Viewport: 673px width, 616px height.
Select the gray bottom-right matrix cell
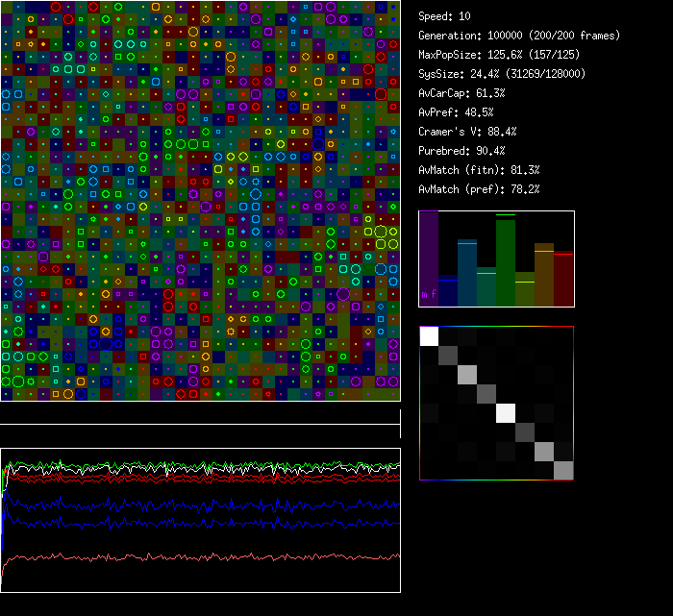563,470
